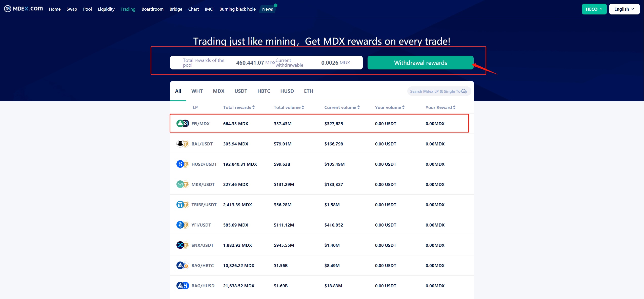Screen dimensions: 644x299
Task: Click the SNX/USDT token pair icon
Action: click(183, 245)
